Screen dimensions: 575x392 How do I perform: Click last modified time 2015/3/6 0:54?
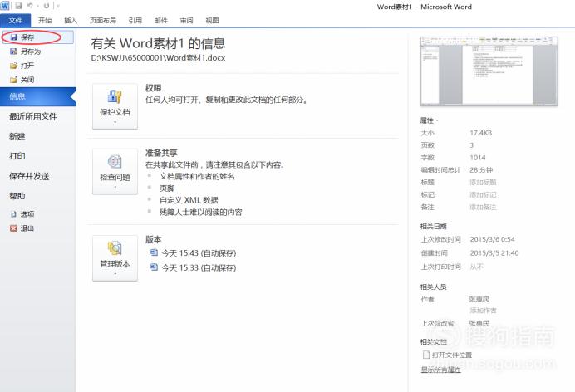coord(492,239)
